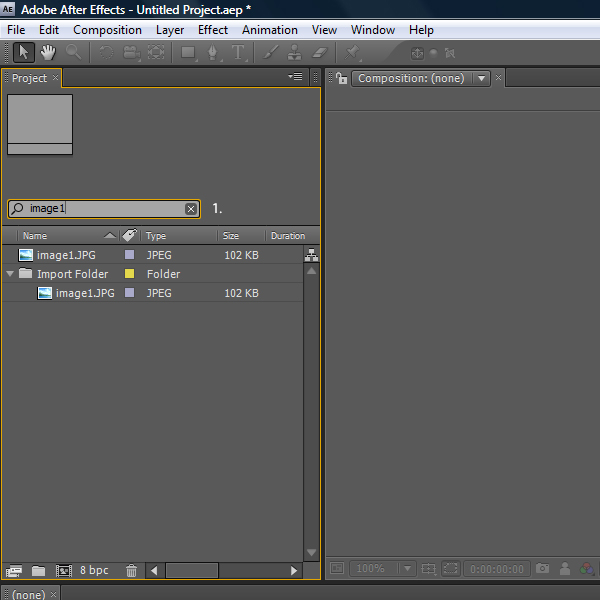Click the Name column sort arrow
Image resolution: width=600 pixels, height=600 pixels.
110,235
